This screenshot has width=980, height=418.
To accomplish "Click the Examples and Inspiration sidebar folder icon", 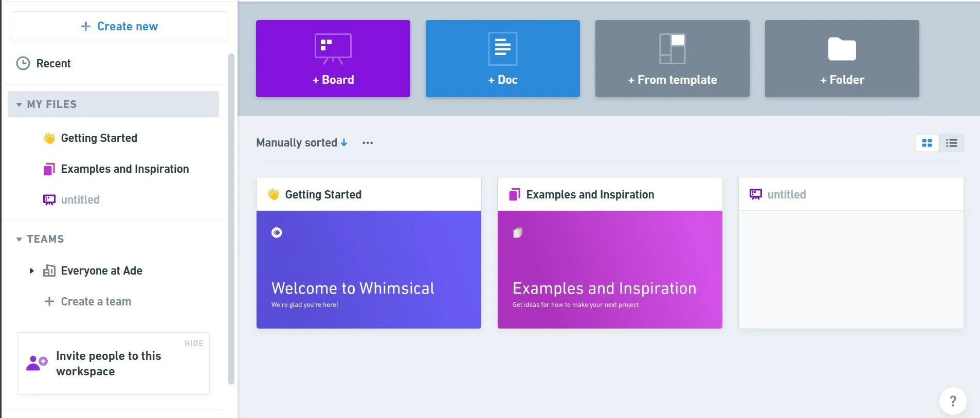I will tap(49, 169).
